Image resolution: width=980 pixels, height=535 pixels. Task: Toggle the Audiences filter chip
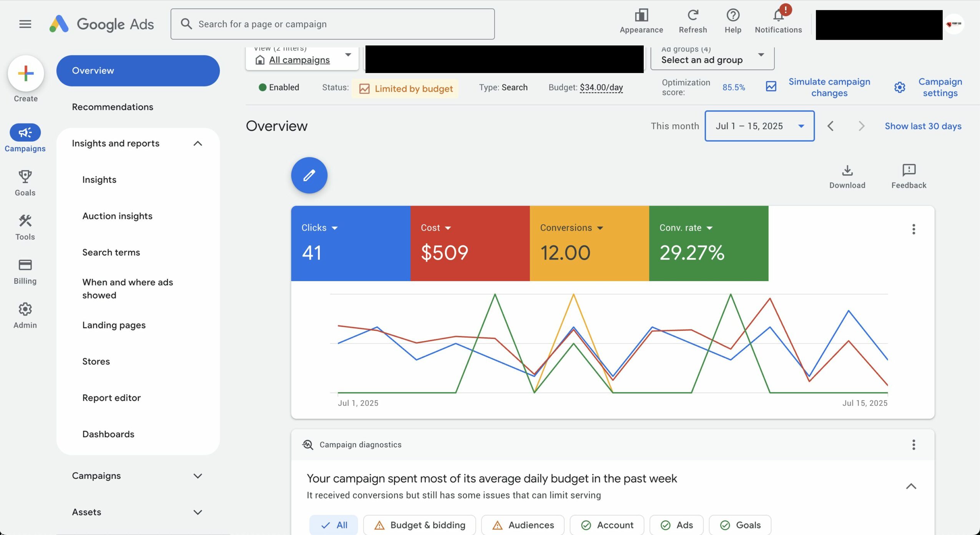tap(523, 525)
